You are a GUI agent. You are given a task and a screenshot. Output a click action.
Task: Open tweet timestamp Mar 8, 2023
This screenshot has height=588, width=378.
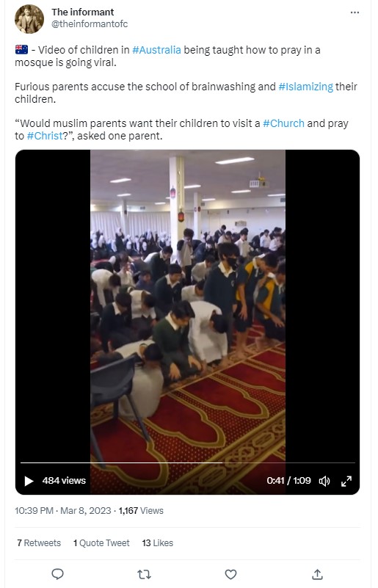63,511
